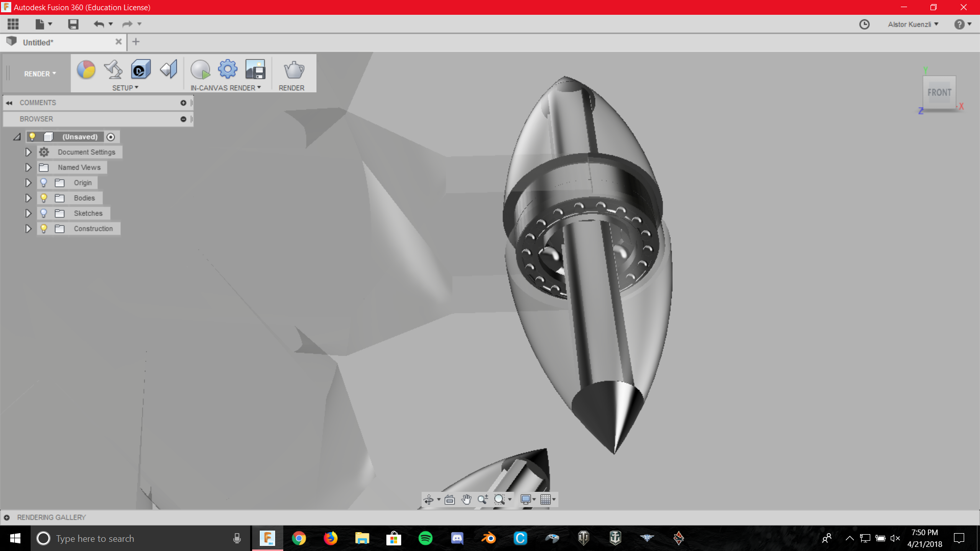The width and height of the screenshot is (980, 551).
Task: Expand the Named Views node
Action: coord(29,167)
